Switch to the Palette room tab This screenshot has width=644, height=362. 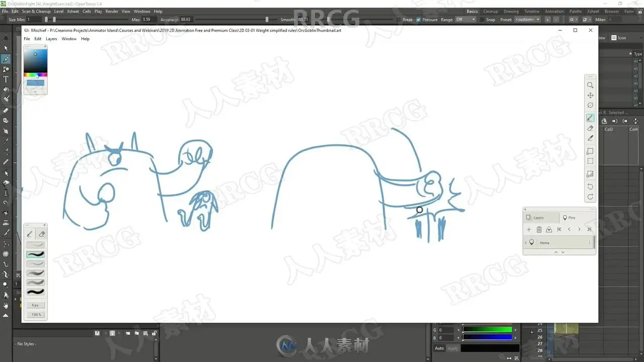[576, 11]
